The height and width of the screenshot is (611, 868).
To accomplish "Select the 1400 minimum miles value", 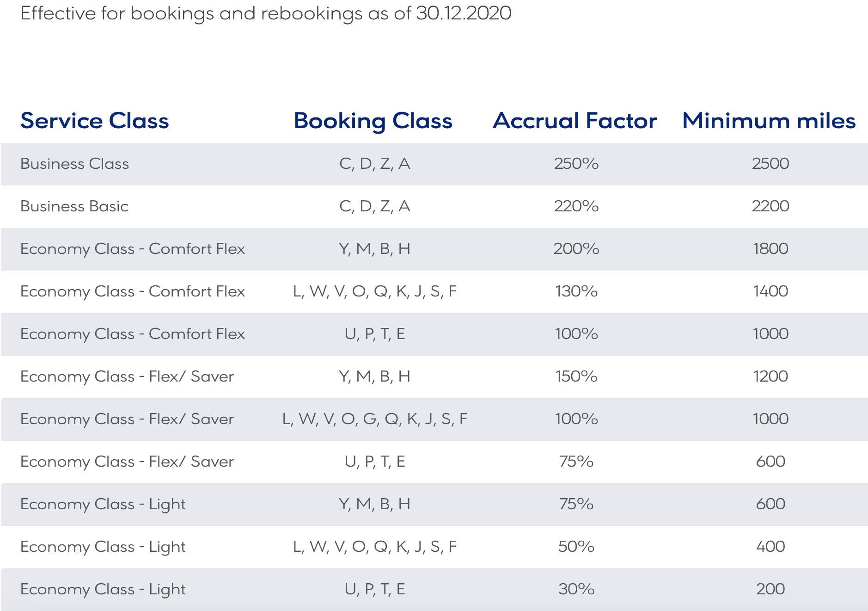I will click(770, 291).
